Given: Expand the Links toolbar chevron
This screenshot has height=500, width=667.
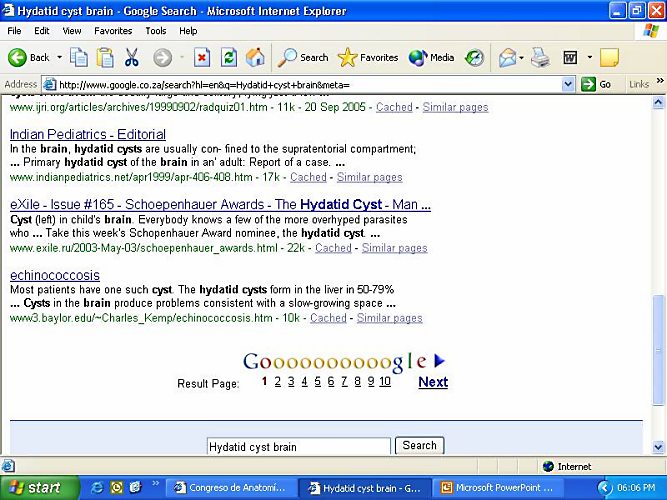Looking at the screenshot, I should point(660,81).
